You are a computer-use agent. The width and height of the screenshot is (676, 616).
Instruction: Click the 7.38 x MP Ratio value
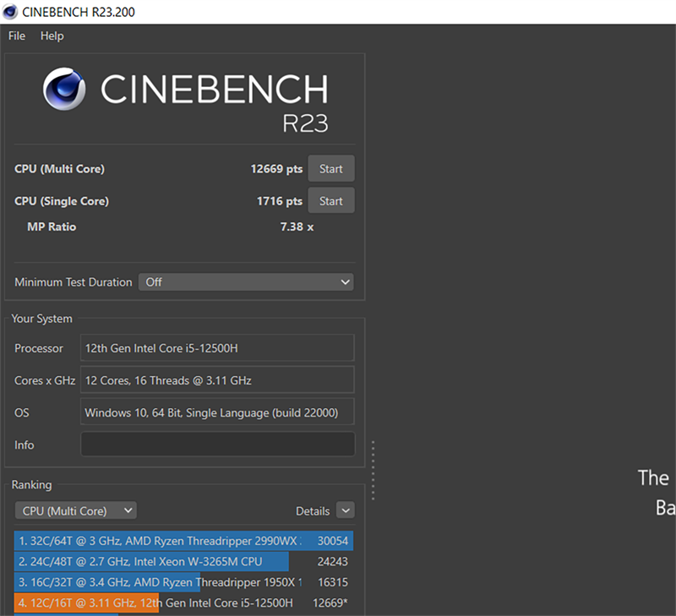point(297,226)
